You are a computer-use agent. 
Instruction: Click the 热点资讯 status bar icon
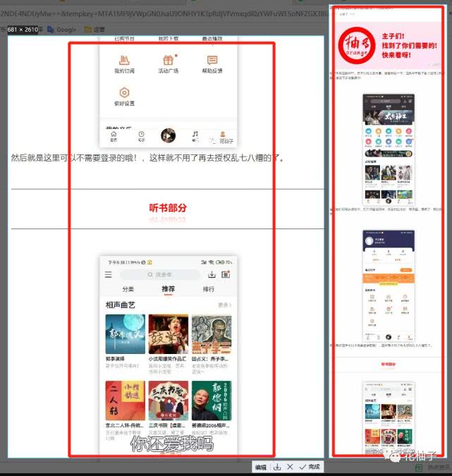[x=419, y=468]
